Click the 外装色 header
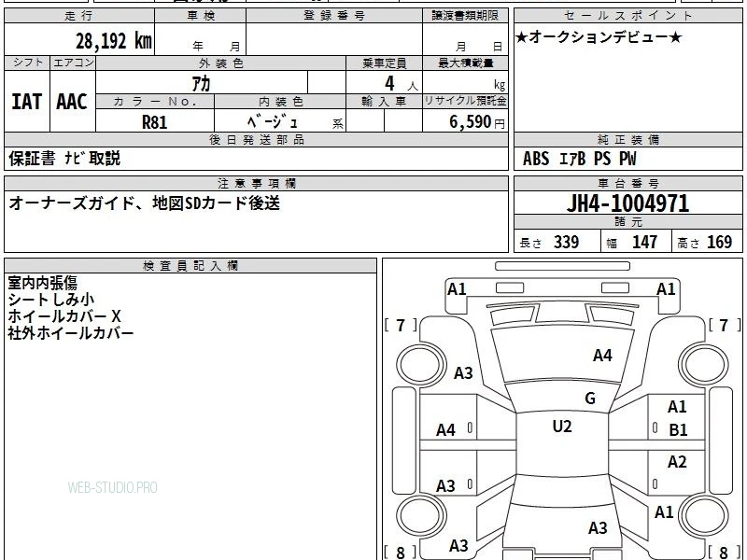Viewport: 747px width, 560px height. (x=220, y=63)
